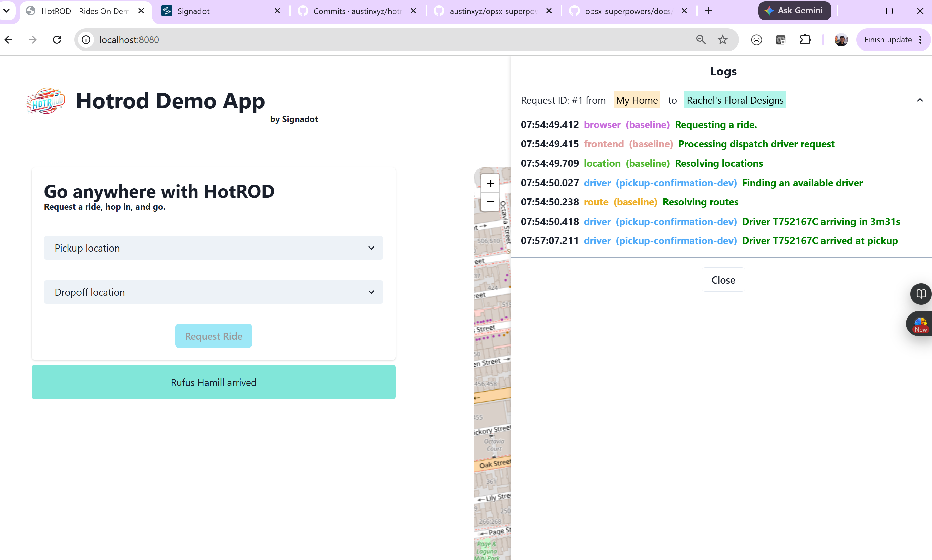
Task: Open Ask Gemini
Action: [794, 10]
